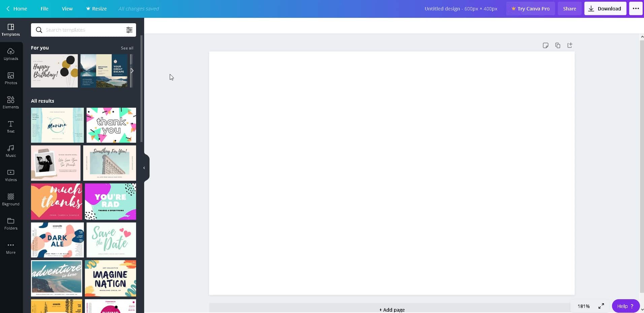Go back to Home
The image size is (644, 313).
point(17,9)
